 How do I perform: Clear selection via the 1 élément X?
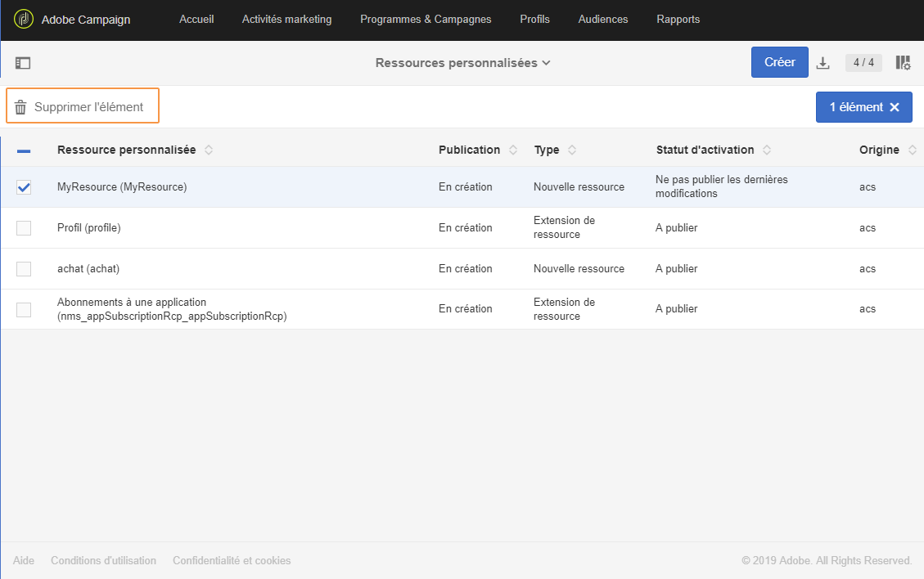pos(895,107)
